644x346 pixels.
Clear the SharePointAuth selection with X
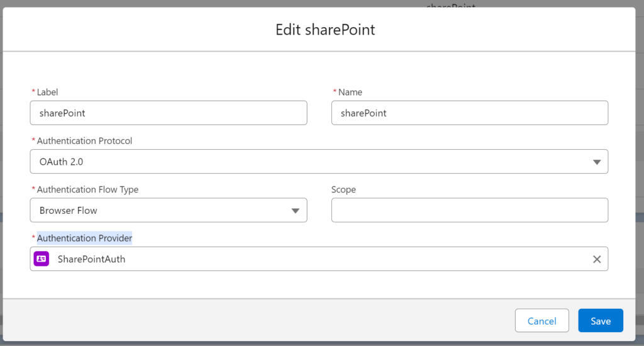click(597, 259)
